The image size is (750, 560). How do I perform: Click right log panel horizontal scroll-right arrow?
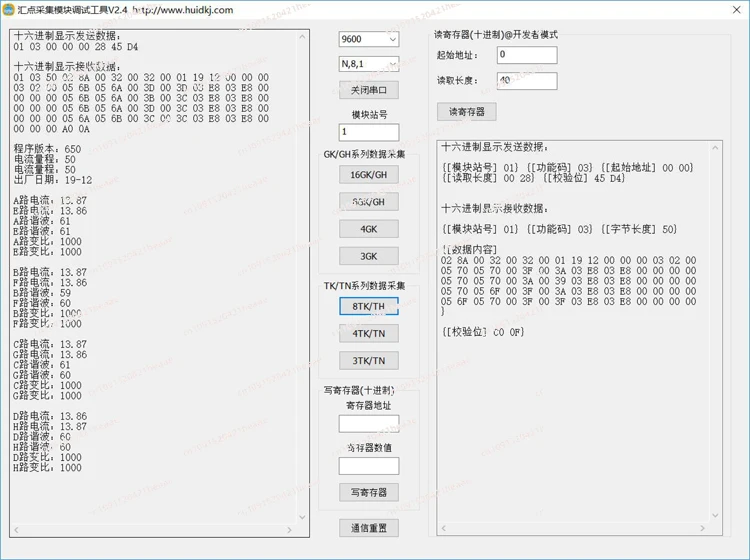[x=702, y=528]
